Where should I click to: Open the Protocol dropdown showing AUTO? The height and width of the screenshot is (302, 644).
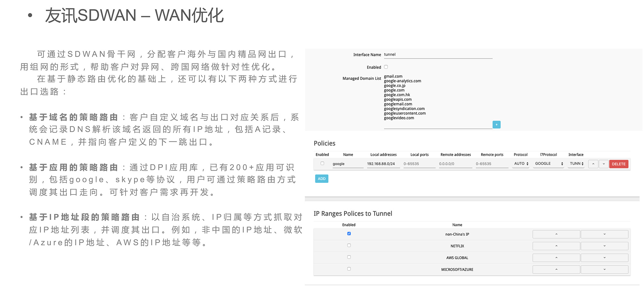click(520, 164)
